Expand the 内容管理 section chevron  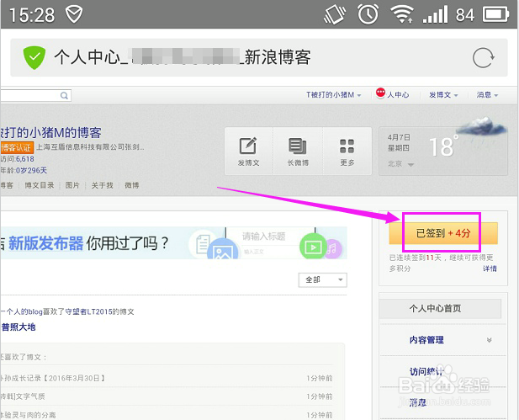490,340
